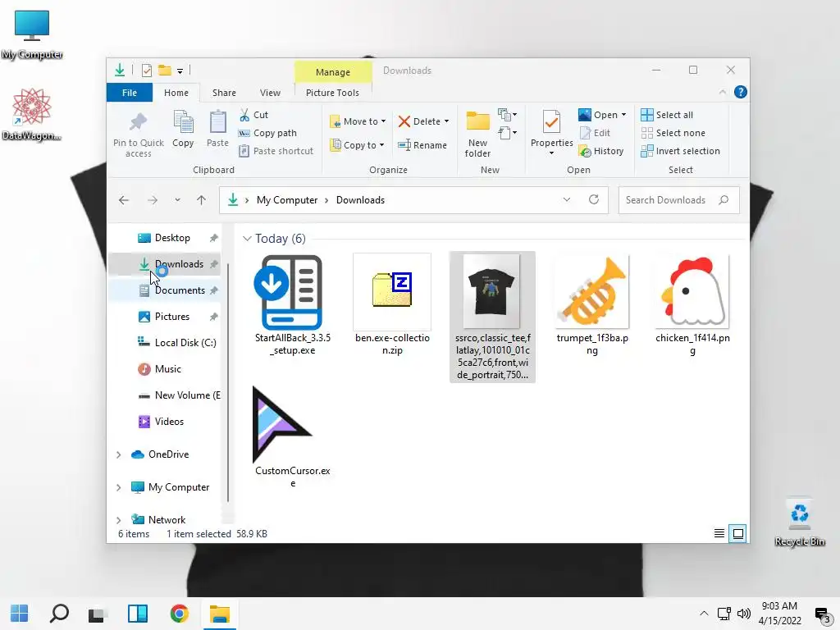This screenshot has height=630, width=840.
Task: Refresh the Downloads folder view
Action: click(594, 200)
